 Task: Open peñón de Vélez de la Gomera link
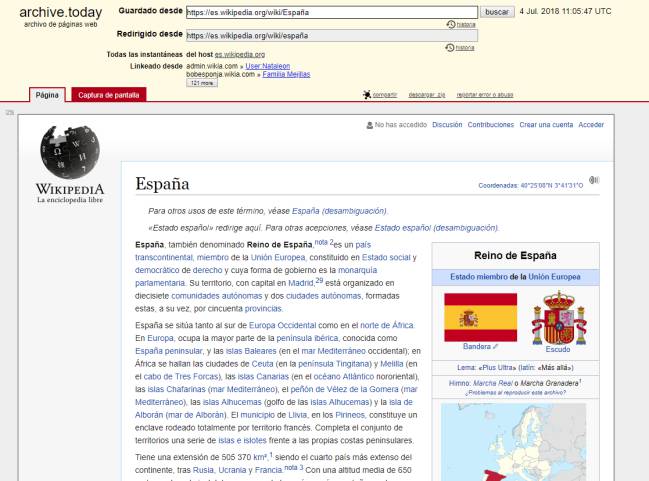tap(344, 390)
